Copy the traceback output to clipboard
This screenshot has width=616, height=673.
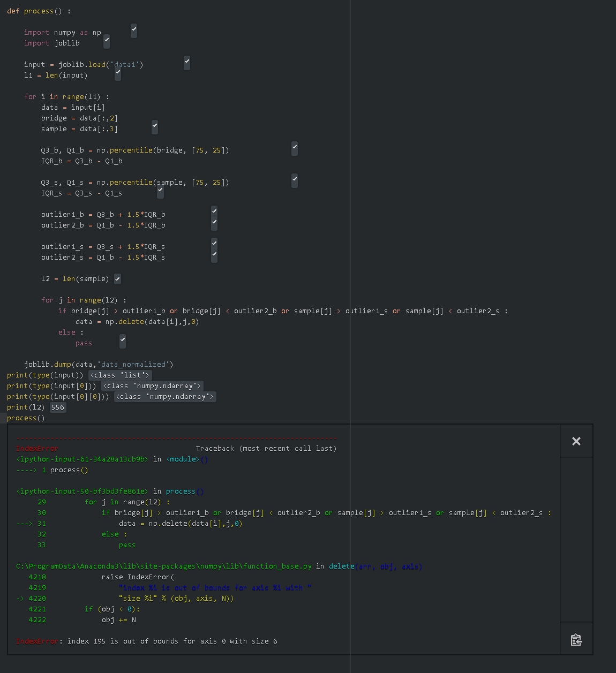tap(576, 640)
